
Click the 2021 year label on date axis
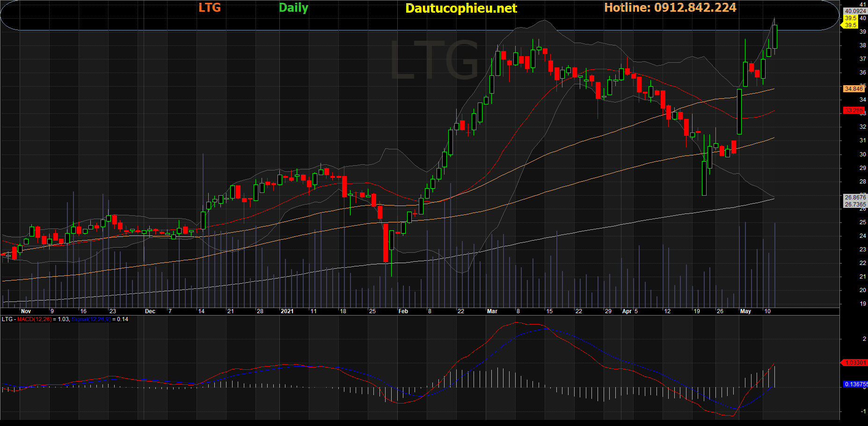point(287,311)
